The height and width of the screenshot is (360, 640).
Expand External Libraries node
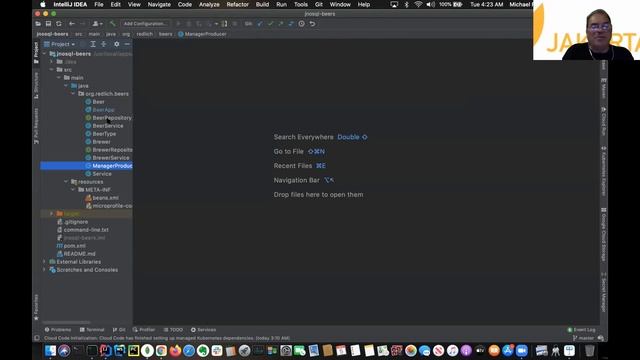[x=44, y=262]
